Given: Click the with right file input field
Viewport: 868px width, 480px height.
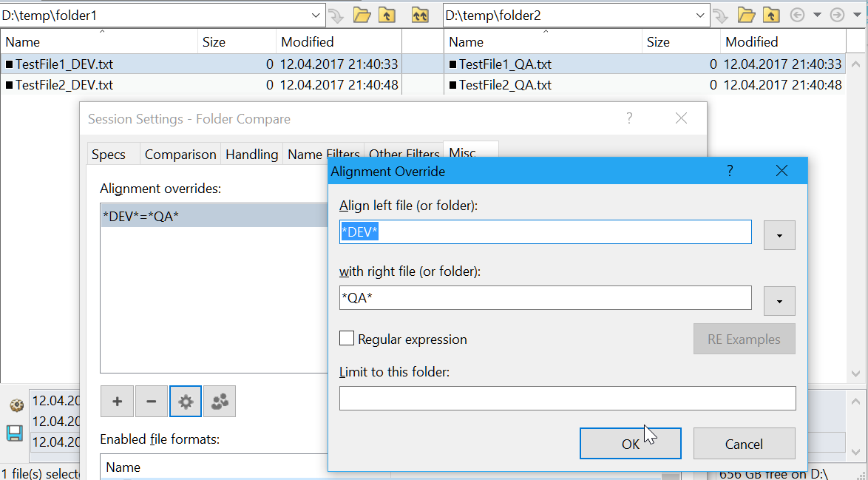Looking at the screenshot, I should click(545, 298).
